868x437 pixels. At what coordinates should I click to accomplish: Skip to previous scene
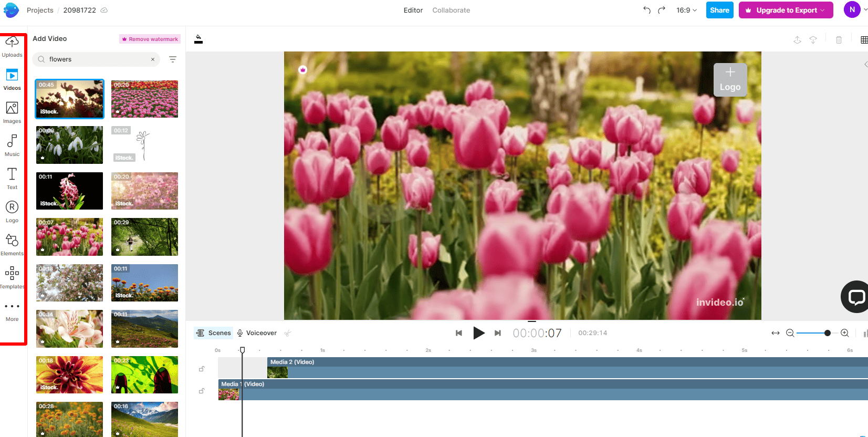tap(459, 333)
